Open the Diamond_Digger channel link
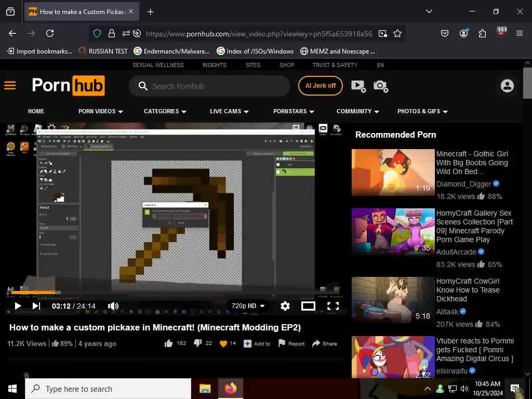This screenshot has width=532, height=399. tap(463, 184)
